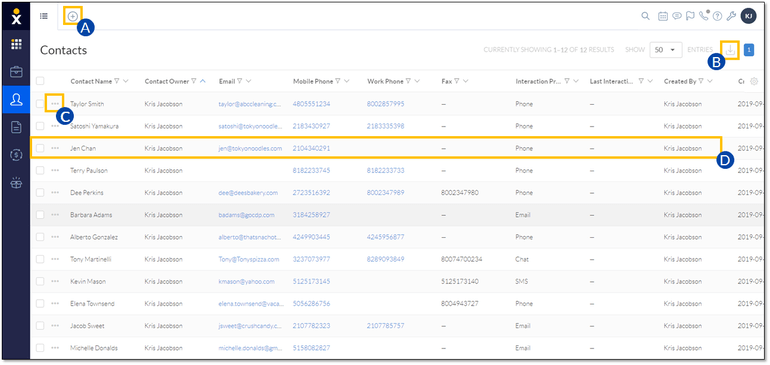Check the Alberto Gonzalez row checkbox
Screen dimensions: 770x365
point(40,237)
